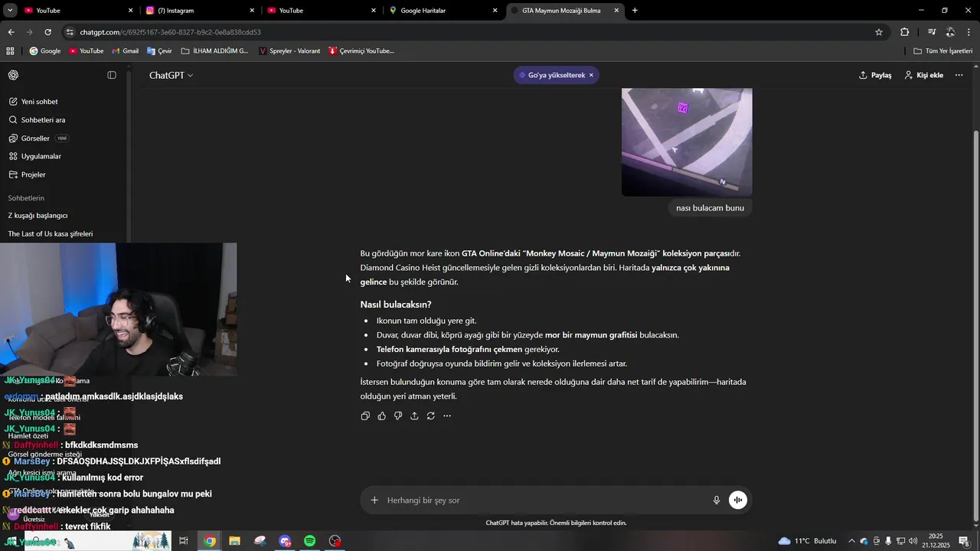980x551 pixels.
Task: Click the Paylaş share button
Action: (875, 75)
